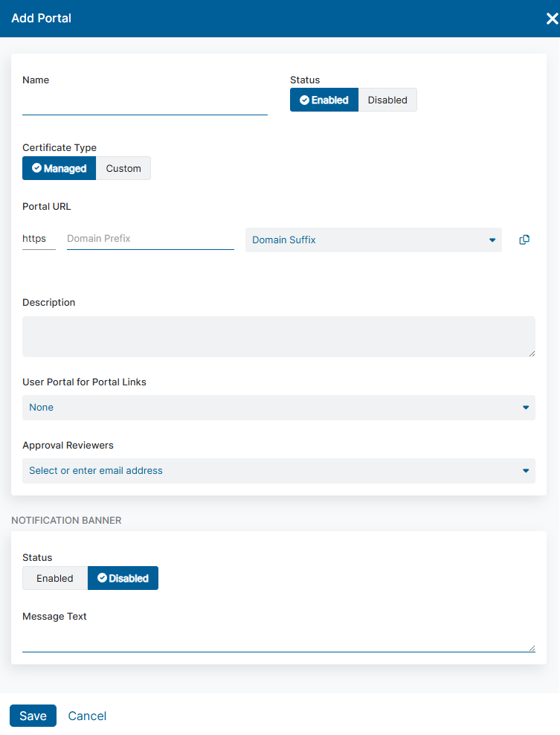This screenshot has height=735, width=560.
Task: Click the https protocol field
Action: (38, 239)
